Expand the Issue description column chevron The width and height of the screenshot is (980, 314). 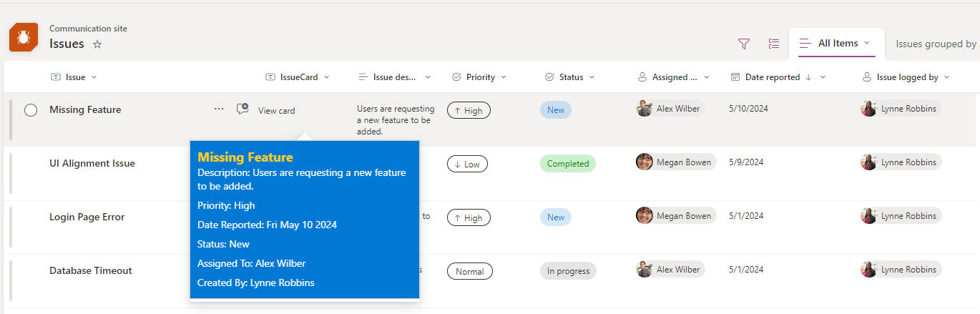pos(428,77)
